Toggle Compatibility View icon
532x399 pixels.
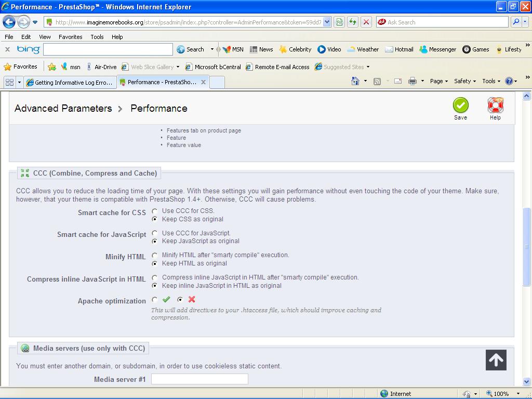[x=339, y=22]
